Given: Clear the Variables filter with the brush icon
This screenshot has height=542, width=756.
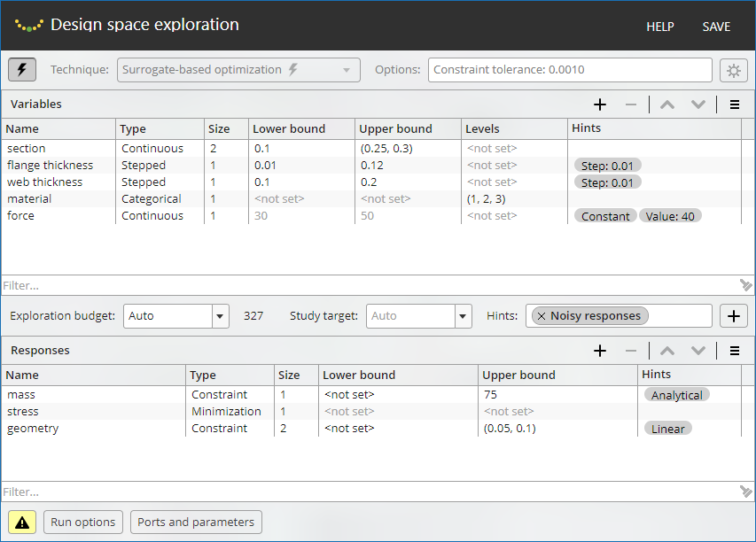Looking at the screenshot, I should (745, 285).
